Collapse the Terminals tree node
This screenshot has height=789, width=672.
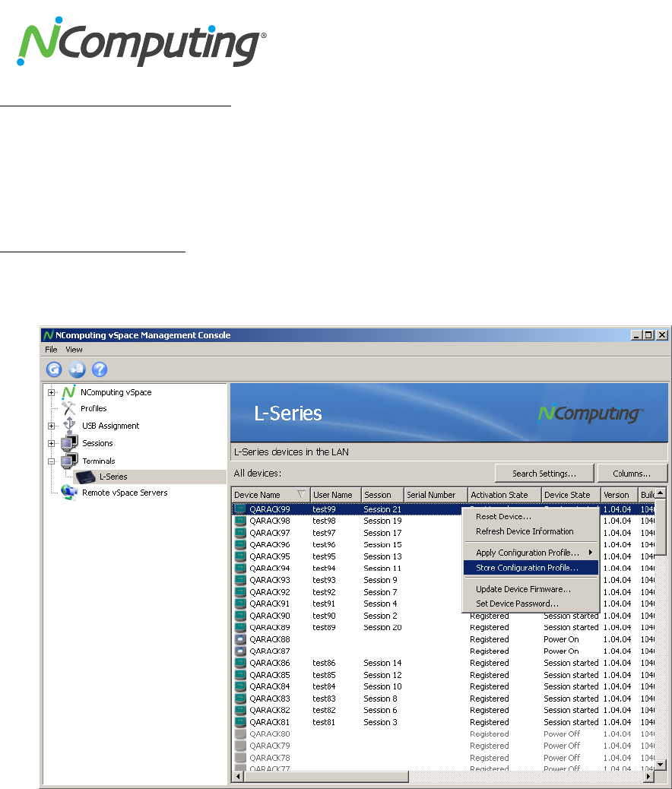52,461
